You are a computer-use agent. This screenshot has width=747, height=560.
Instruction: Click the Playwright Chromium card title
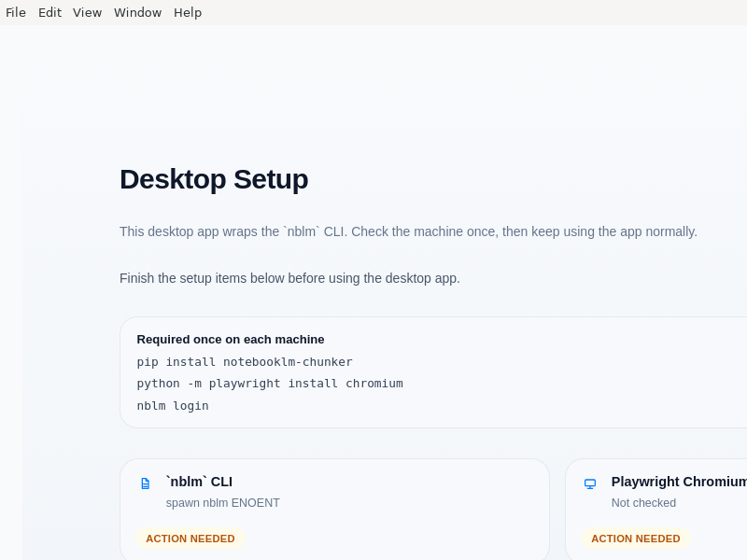click(679, 482)
